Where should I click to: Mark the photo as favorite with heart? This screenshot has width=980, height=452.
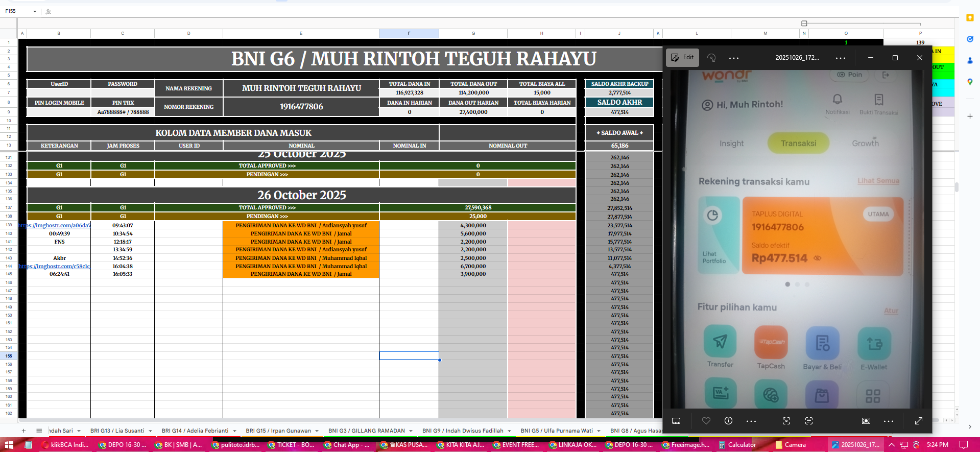point(706,421)
